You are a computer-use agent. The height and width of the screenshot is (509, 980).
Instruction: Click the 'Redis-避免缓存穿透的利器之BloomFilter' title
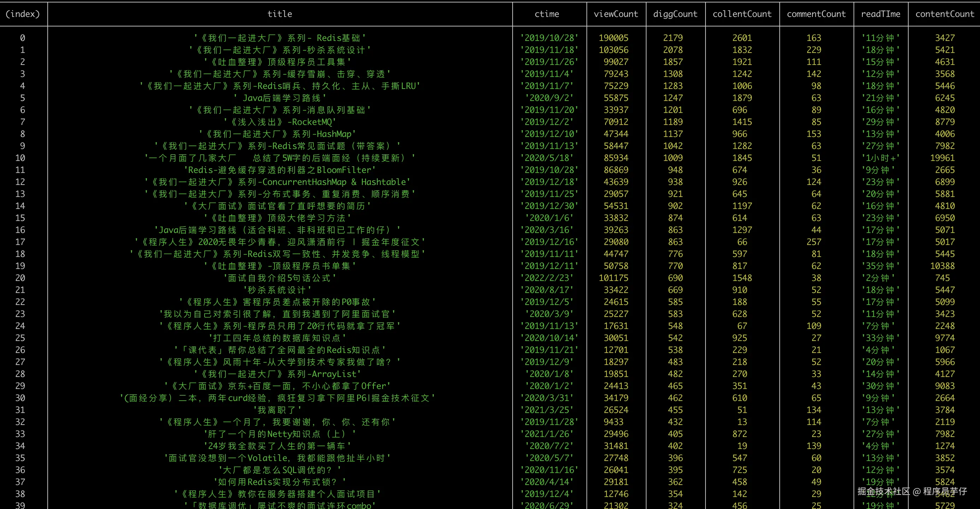tap(279, 170)
